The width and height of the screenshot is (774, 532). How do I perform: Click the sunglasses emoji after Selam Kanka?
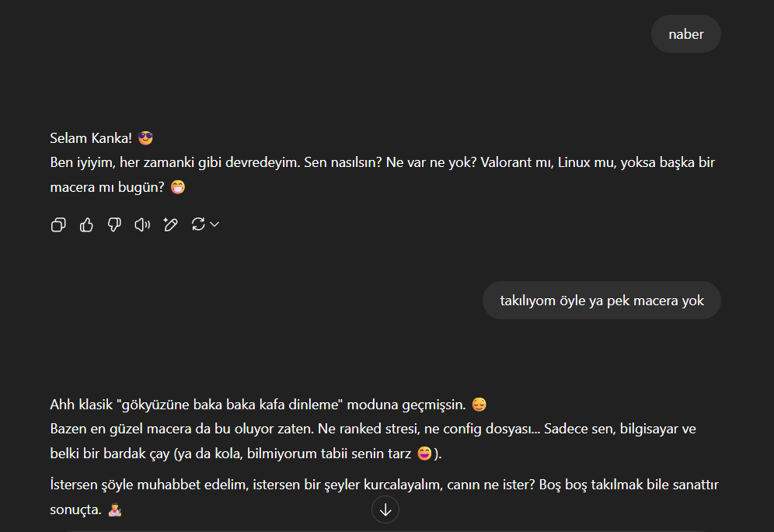145,138
